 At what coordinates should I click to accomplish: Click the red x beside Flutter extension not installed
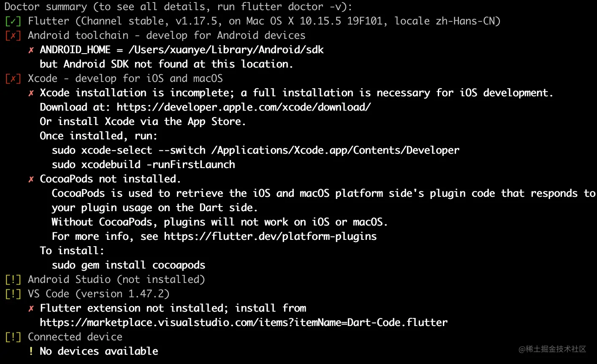(x=31, y=309)
